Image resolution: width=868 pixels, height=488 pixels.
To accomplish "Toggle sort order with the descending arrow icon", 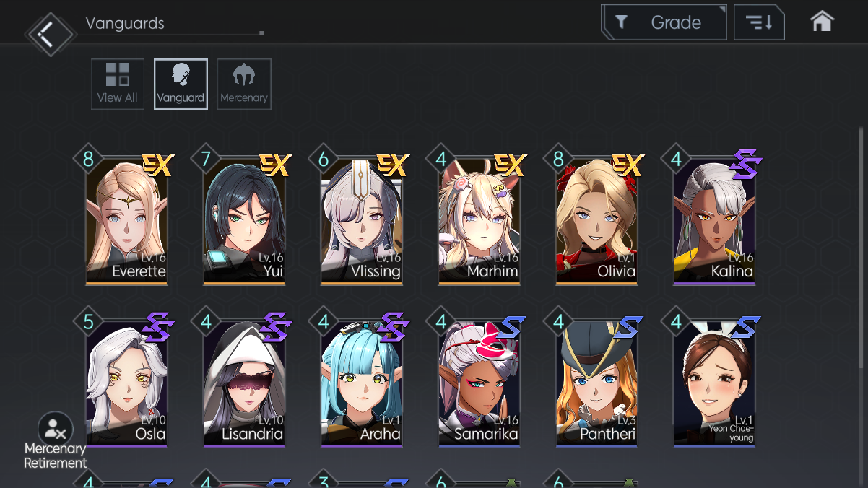I will pyautogui.click(x=759, y=22).
